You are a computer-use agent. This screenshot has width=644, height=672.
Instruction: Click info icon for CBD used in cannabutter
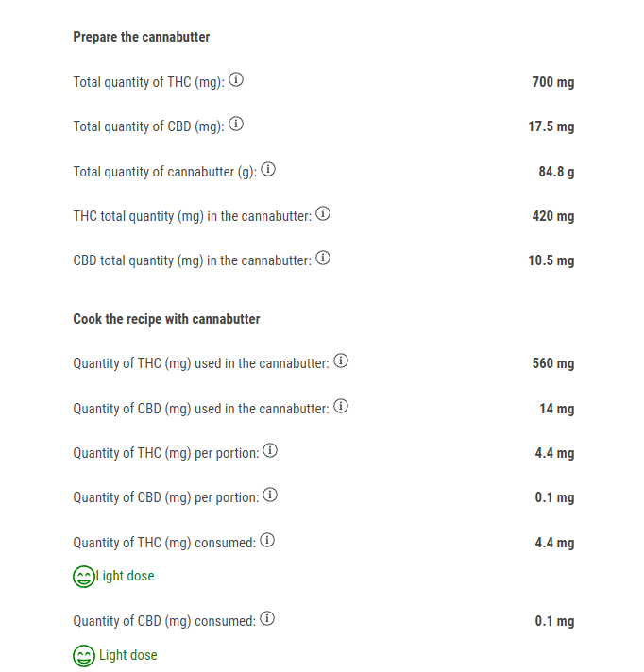(x=341, y=406)
